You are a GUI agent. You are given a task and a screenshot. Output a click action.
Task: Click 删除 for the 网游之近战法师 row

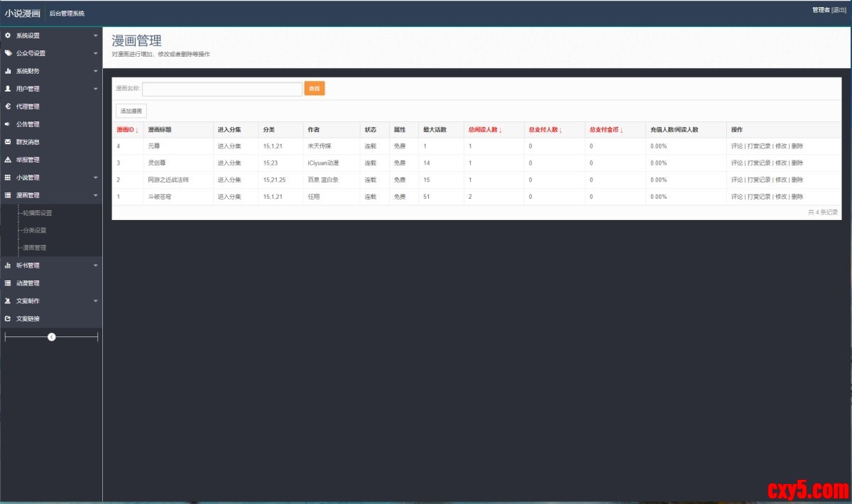click(x=797, y=180)
